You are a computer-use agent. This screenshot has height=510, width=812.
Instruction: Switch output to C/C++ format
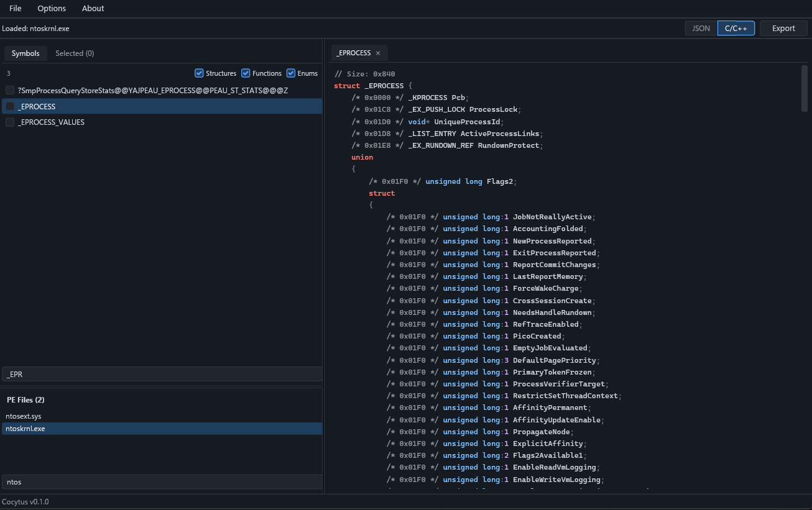tap(736, 29)
